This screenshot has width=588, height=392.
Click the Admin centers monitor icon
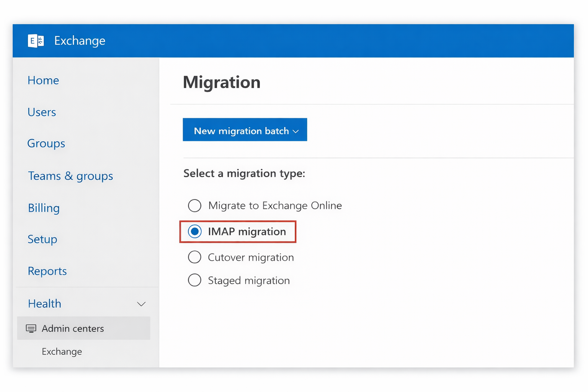31,328
